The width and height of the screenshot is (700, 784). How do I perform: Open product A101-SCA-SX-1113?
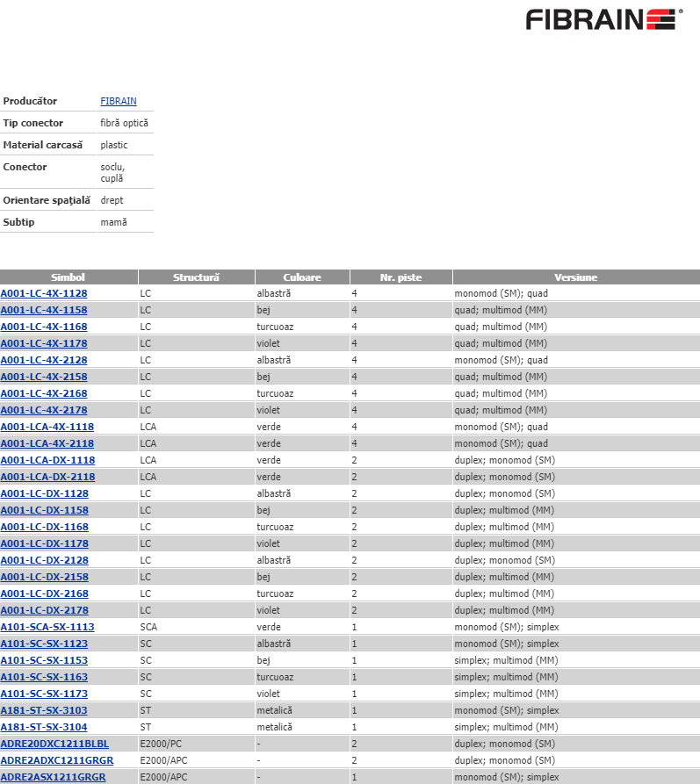(47, 627)
